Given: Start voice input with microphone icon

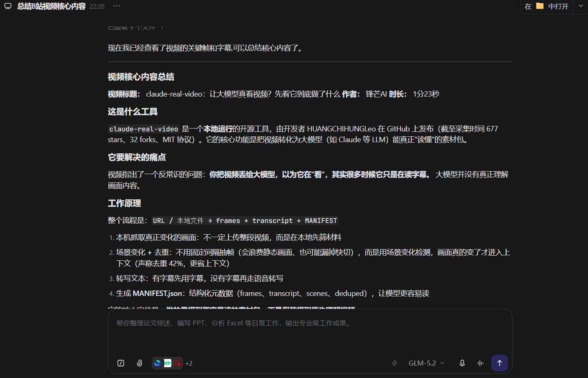Looking at the screenshot, I should [x=462, y=363].
